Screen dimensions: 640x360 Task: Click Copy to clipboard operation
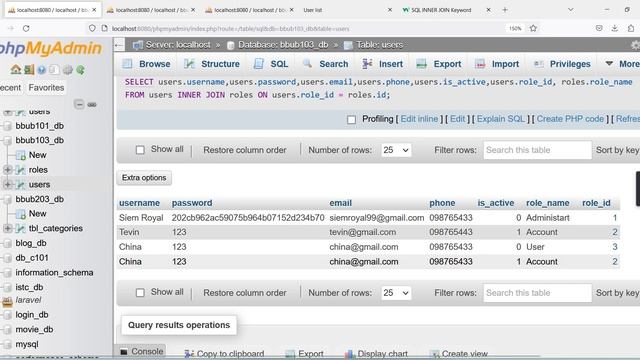(224, 354)
